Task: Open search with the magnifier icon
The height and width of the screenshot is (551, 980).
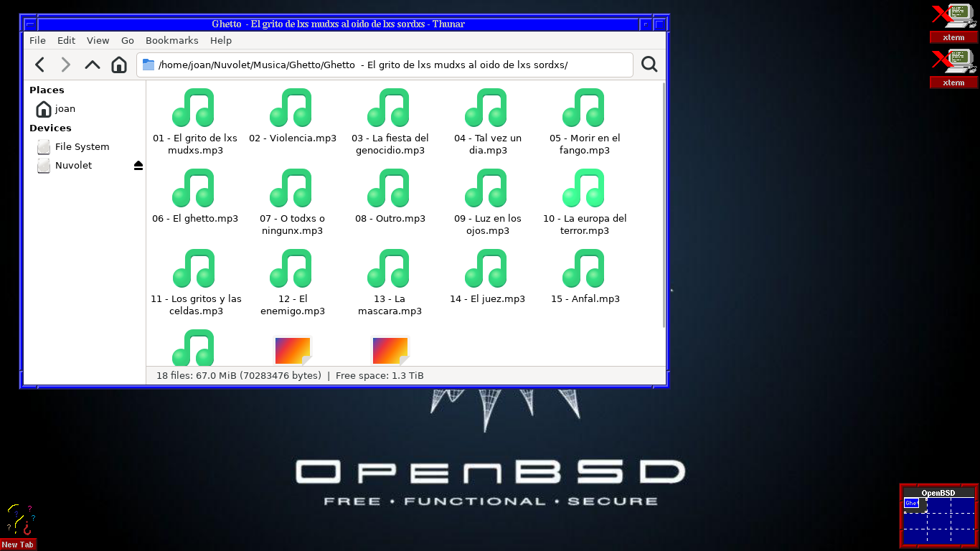Action: coord(649,65)
